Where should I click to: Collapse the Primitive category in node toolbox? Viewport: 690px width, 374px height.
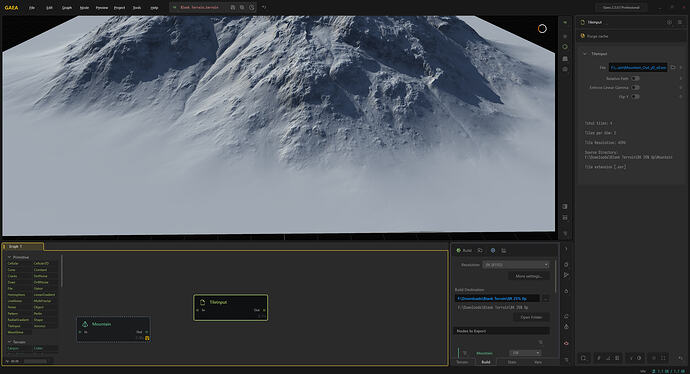click(x=9, y=257)
